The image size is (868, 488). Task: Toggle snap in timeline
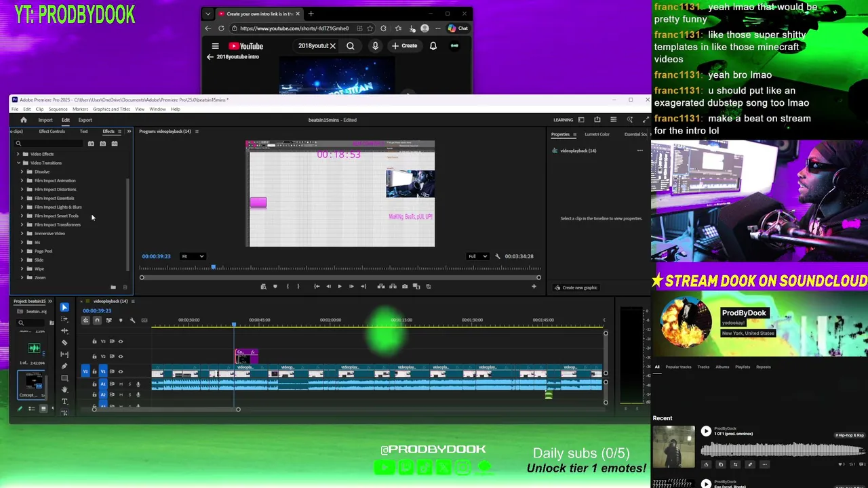pos(97,320)
